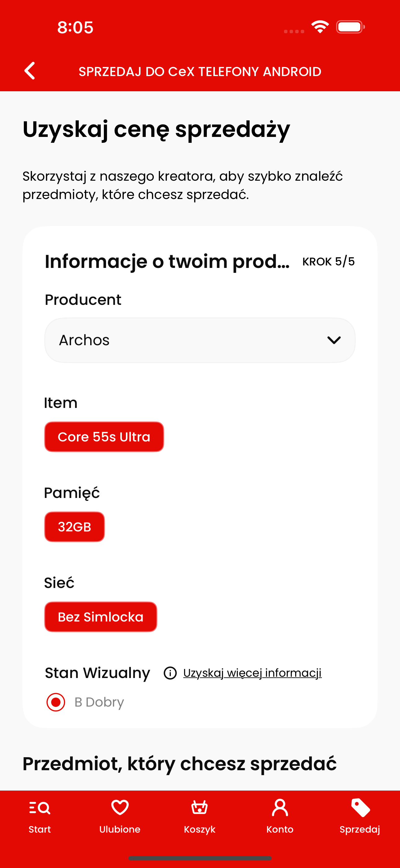Toggle the 32GB memory option
The image size is (400, 868).
coord(74,527)
